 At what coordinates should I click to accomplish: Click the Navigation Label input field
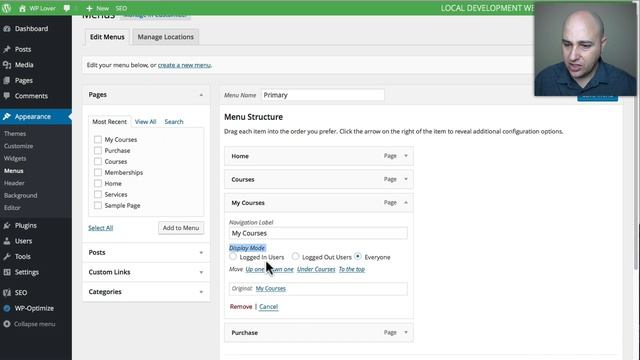click(x=318, y=233)
